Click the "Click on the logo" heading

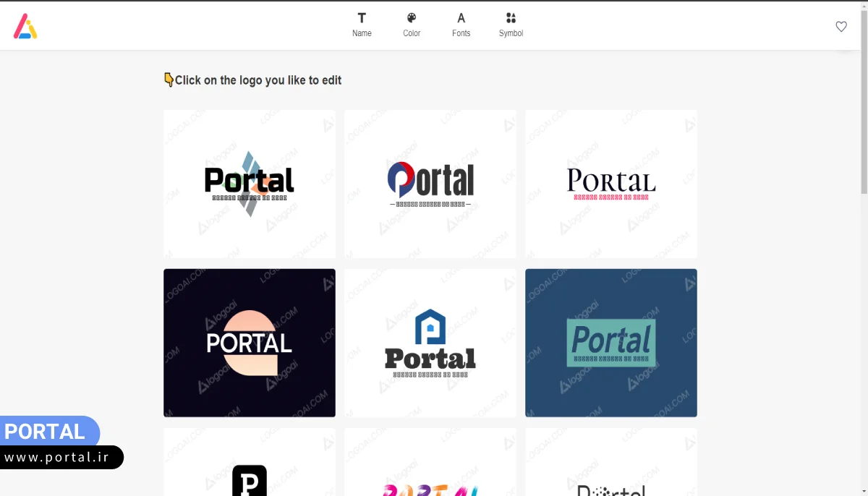[x=258, y=80]
